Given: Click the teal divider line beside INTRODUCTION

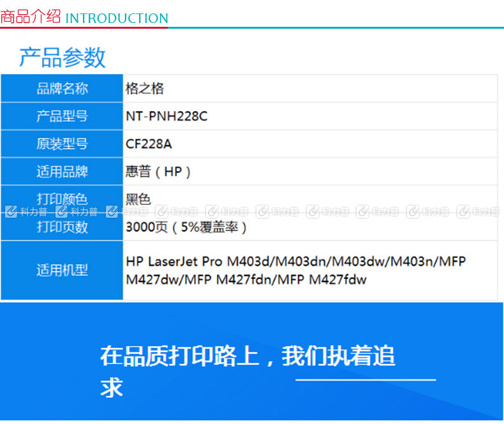Looking at the screenshot, I should [x=335, y=27].
